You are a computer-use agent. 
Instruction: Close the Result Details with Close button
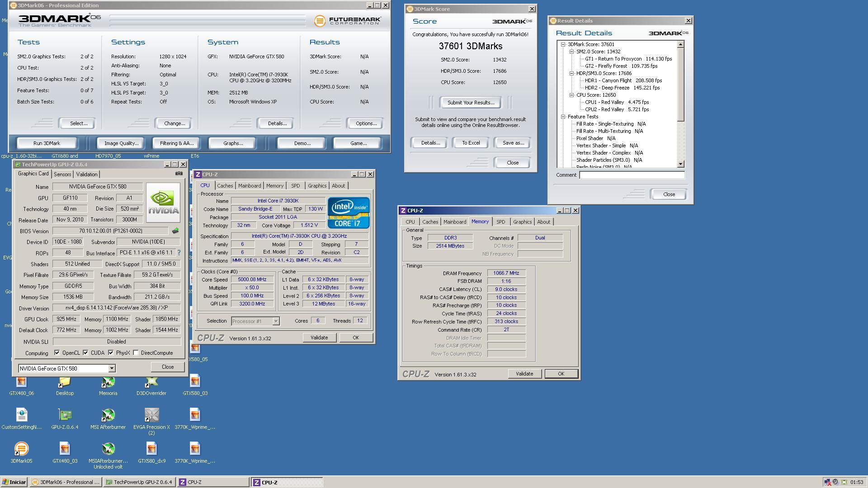pyautogui.click(x=669, y=194)
